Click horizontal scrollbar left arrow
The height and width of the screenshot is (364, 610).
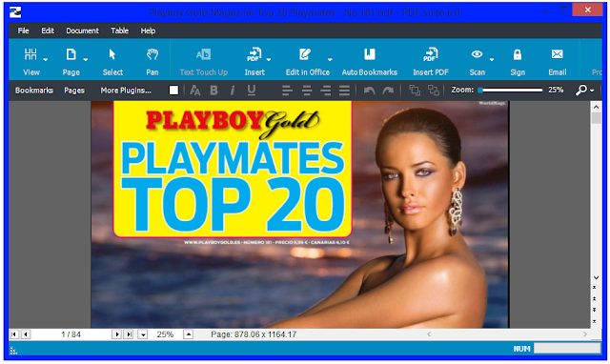[x=429, y=334]
